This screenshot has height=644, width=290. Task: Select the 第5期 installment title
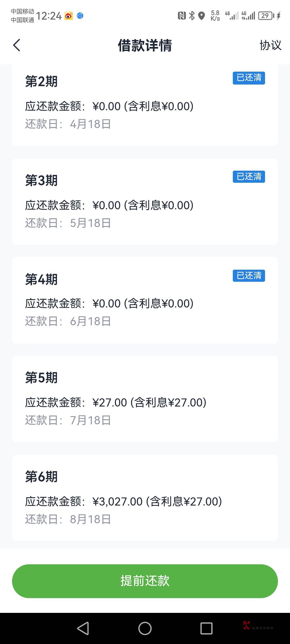click(x=41, y=378)
